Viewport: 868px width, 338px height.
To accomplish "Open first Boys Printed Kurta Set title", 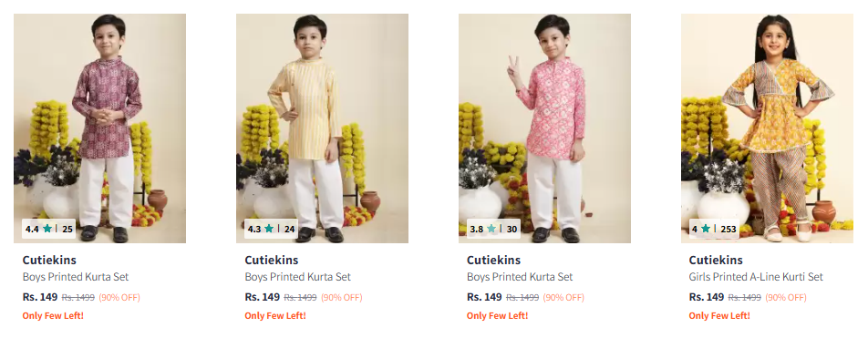I will pos(76,277).
